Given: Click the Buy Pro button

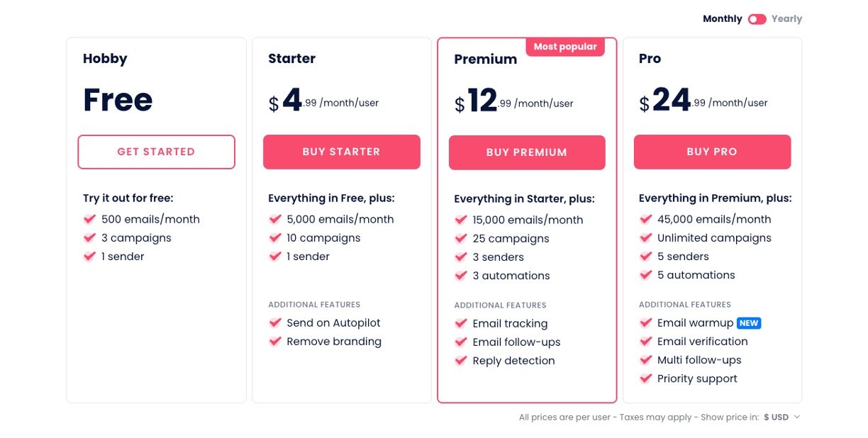Looking at the screenshot, I should tap(712, 152).
